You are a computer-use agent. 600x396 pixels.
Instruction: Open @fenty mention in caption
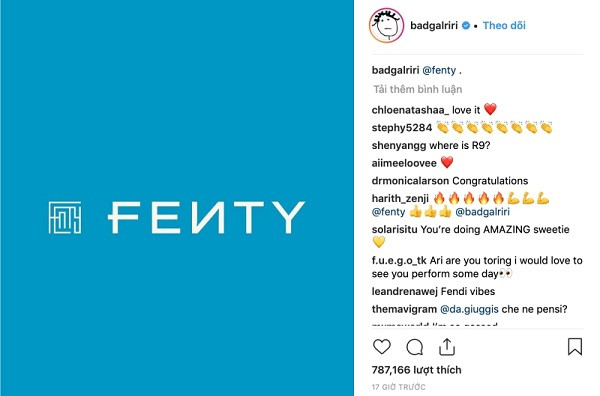point(439,70)
